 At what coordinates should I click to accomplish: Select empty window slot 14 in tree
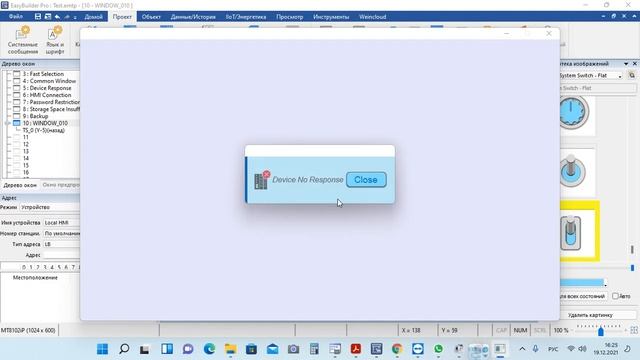click(x=26, y=158)
